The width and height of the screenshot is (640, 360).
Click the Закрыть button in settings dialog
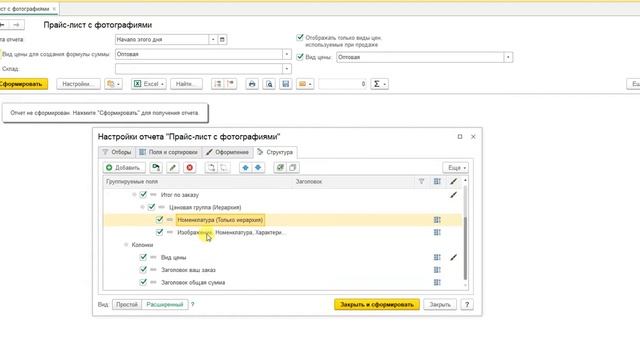pos(440,304)
